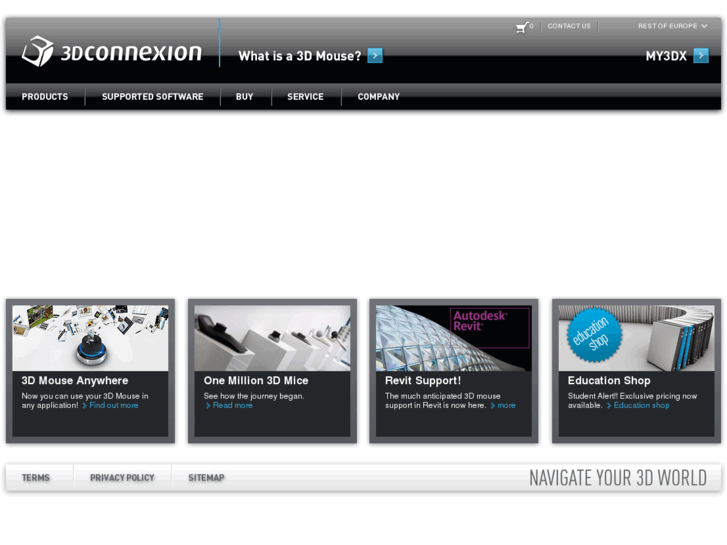Open Contact Us link
Screen dimensions: 727x545
569,26
